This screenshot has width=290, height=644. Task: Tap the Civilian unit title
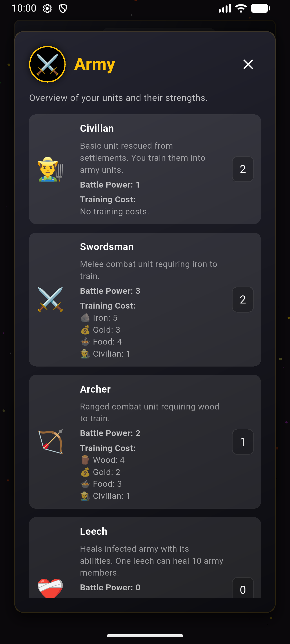(97, 129)
